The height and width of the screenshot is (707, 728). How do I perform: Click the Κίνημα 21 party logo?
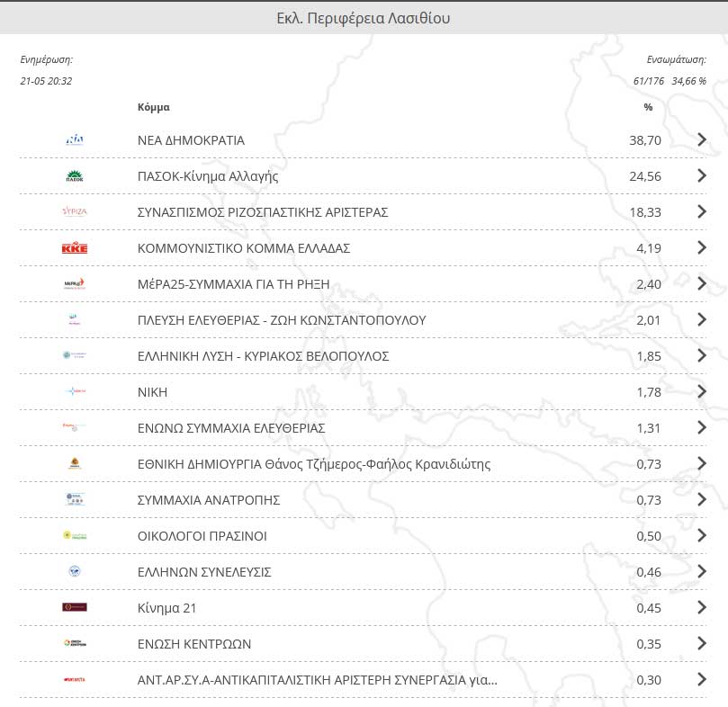click(x=75, y=607)
